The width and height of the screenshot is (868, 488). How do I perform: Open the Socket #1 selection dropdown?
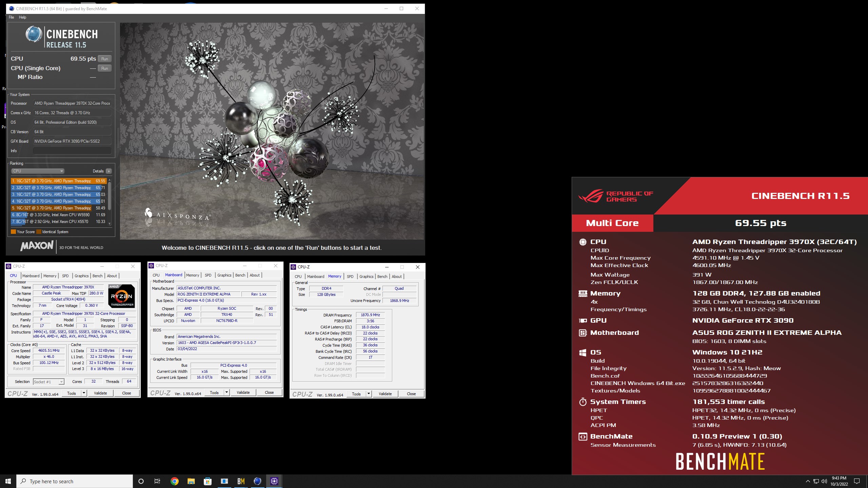pyautogui.click(x=48, y=382)
